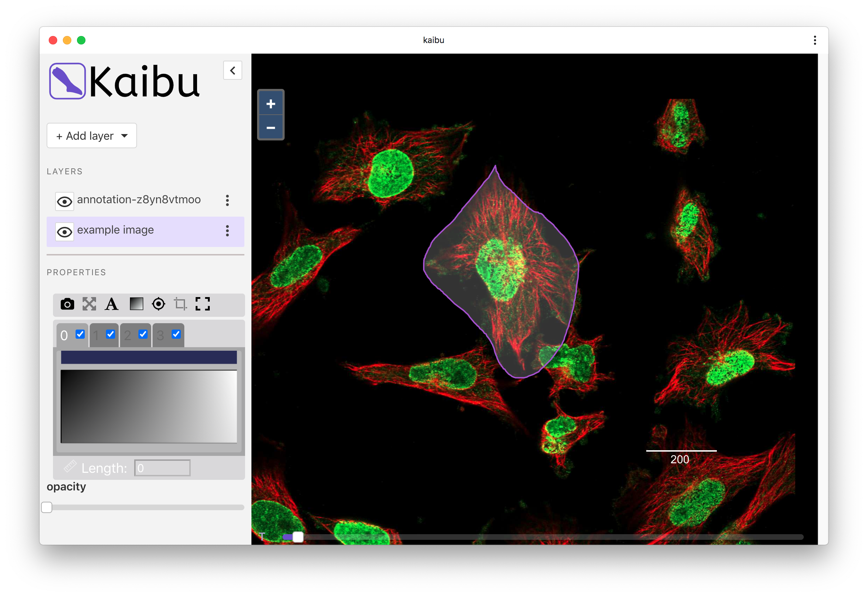Click the gradient contrast icon
Screen dimensions: 868x597
point(136,304)
